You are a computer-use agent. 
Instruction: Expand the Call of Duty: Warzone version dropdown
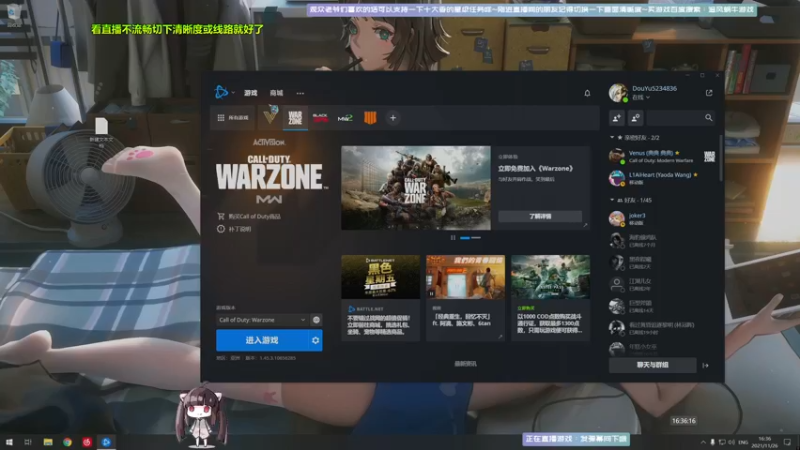click(x=262, y=320)
